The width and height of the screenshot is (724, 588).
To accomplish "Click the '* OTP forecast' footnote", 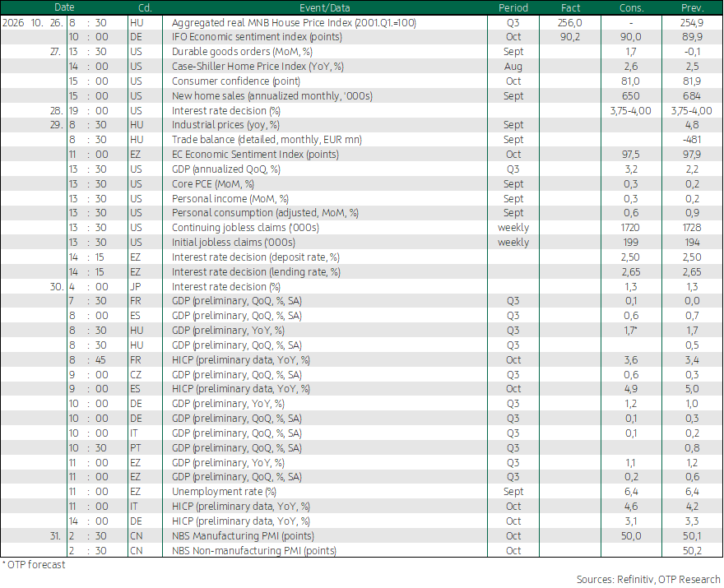I will (35, 565).
